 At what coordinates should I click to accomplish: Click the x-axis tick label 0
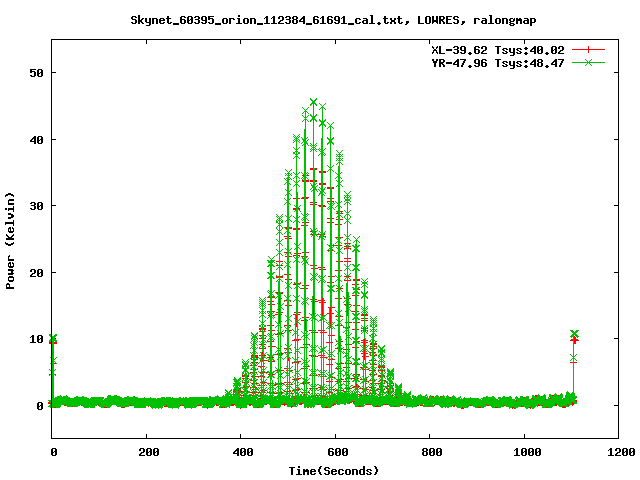tap(53, 452)
